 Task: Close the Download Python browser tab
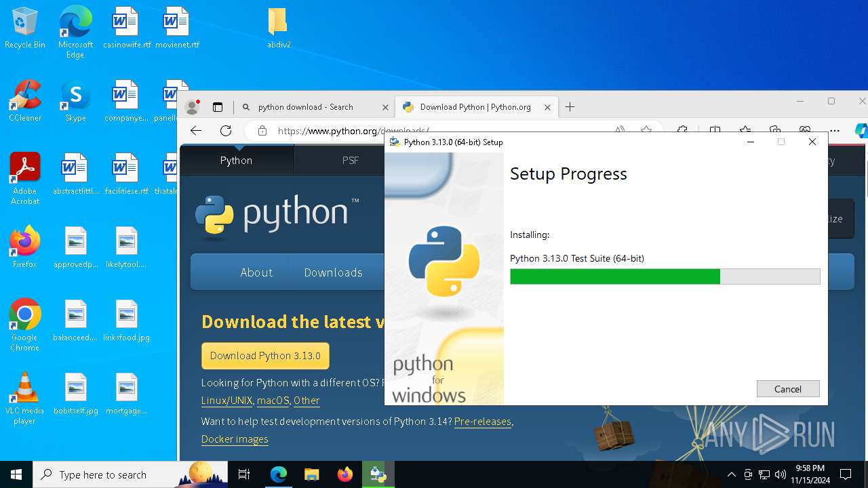(547, 107)
